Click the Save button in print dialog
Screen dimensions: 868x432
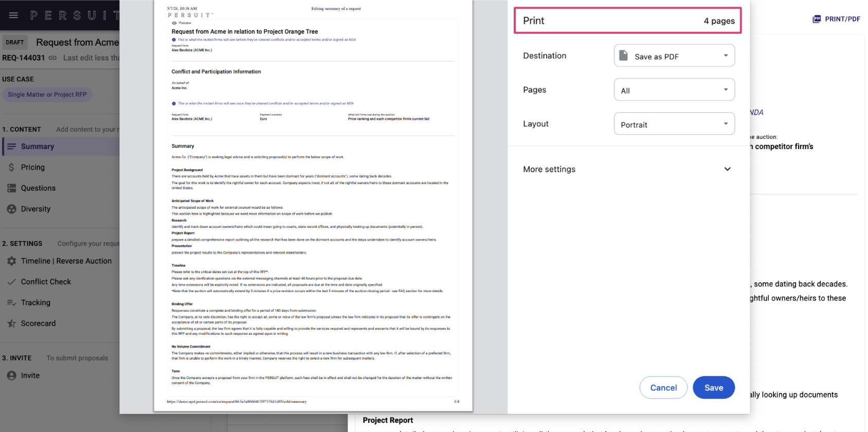(x=714, y=388)
